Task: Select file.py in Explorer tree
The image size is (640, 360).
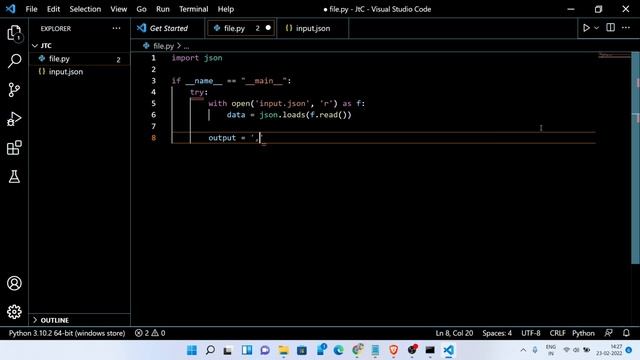Action: 80,59
